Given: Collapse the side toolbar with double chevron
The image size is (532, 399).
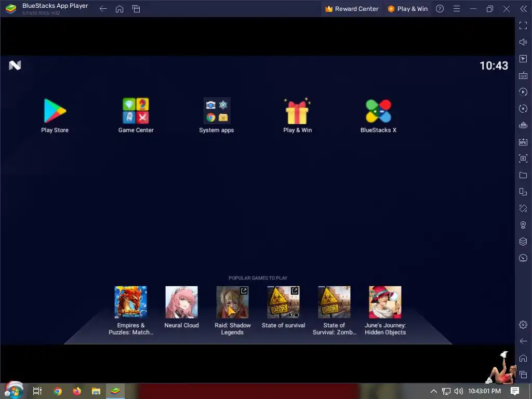Looking at the screenshot, I should pyautogui.click(x=524, y=9).
